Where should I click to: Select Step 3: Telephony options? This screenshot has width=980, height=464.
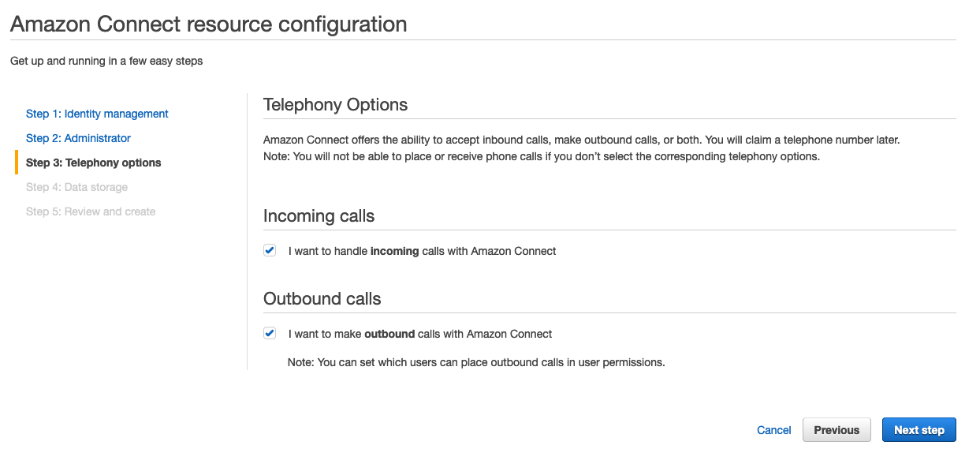click(93, 163)
